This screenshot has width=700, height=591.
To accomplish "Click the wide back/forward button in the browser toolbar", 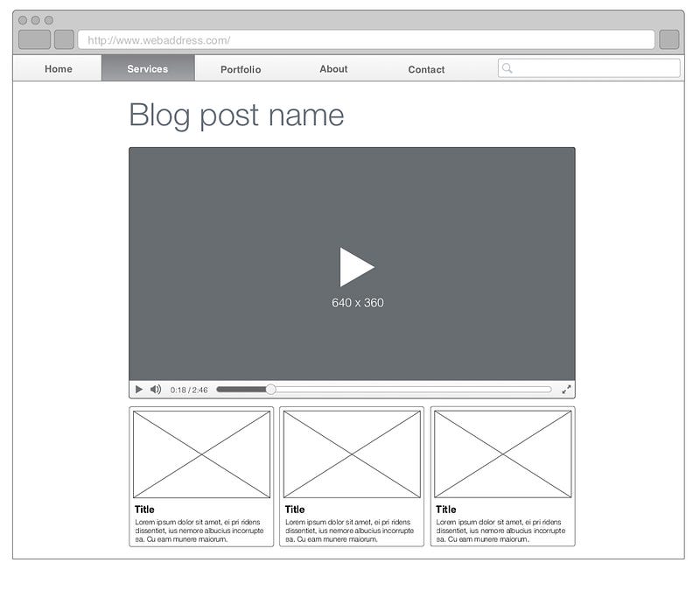I will [x=34, y=39].
